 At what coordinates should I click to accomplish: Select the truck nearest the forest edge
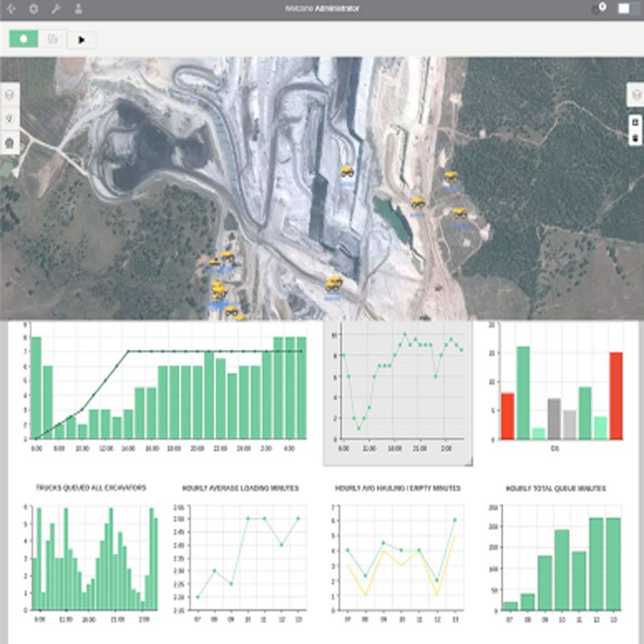pyautogui.click(x=451, y=177)
